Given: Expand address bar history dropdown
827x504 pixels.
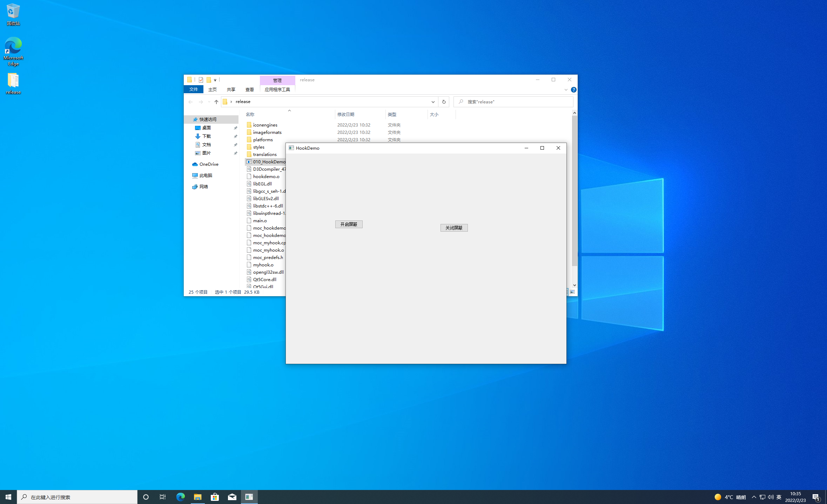Looking at the screenshot, I should [x=433, y=102].
